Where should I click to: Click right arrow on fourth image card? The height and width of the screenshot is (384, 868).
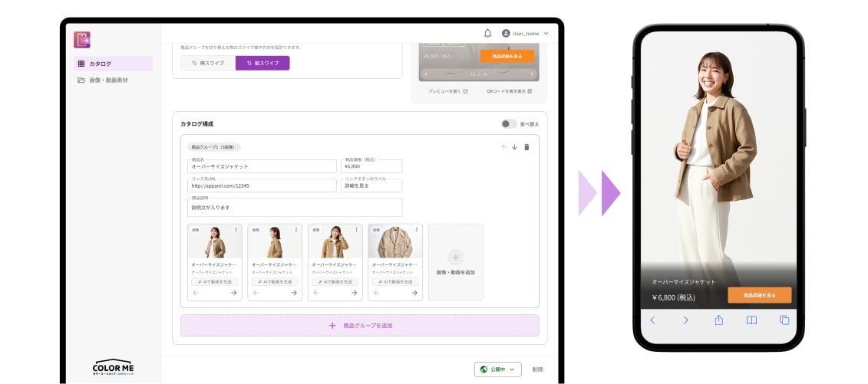414,292
